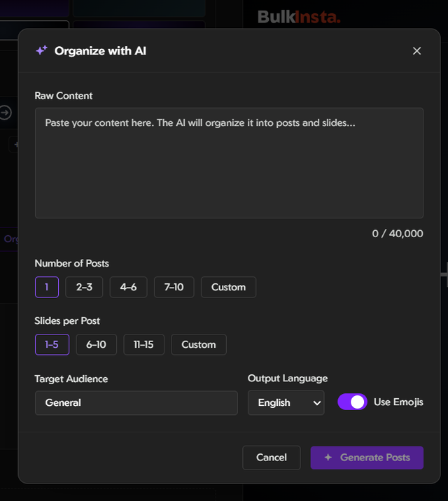Image resolution: width=448 pixels, height=501 pixels.
Task: Choose 6–10 Slides per Post
Action: [x=96, y=344]
